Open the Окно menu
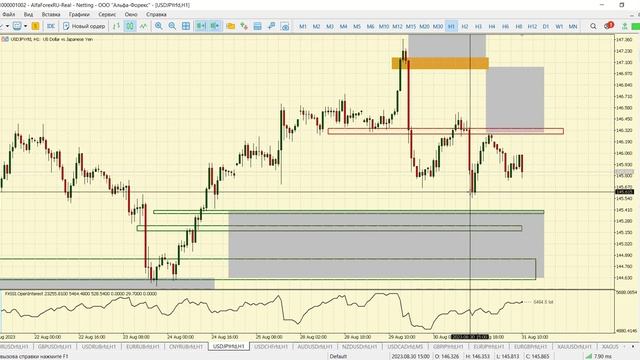The height and width of the screenshot is (360, 640). (131, 14)
